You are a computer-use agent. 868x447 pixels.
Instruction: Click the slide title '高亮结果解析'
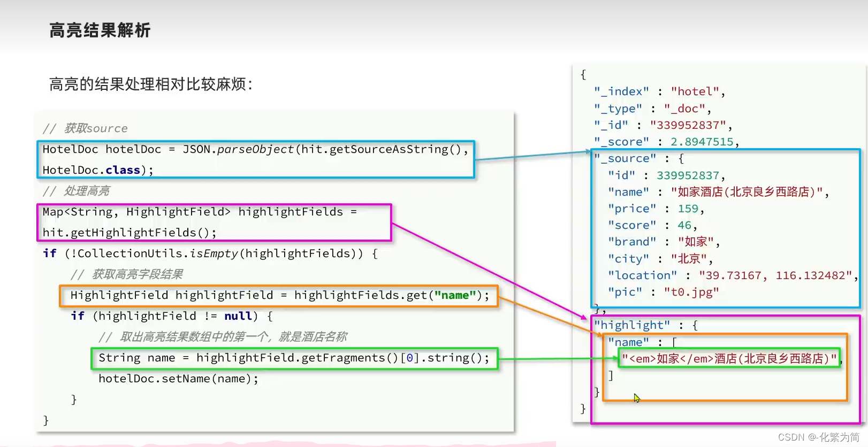100,30
